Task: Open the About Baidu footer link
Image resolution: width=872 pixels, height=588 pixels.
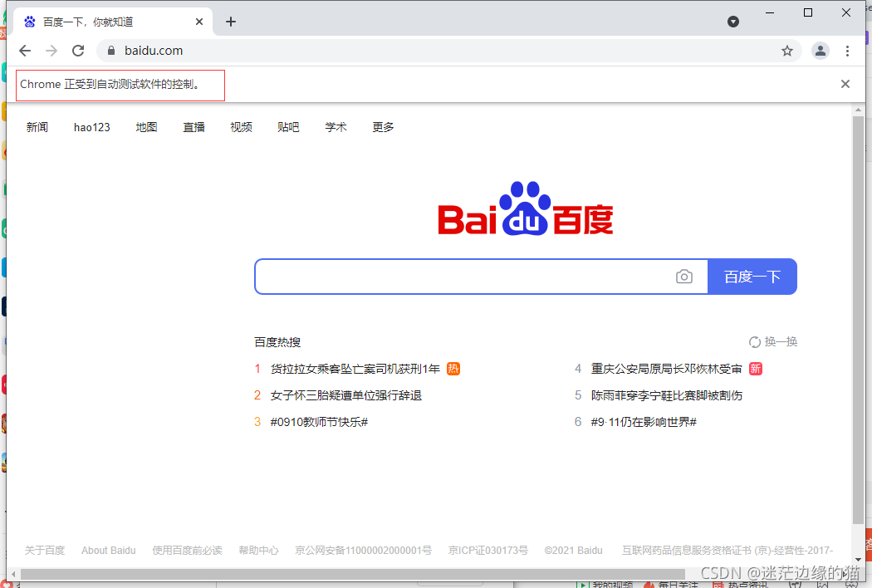Action: point(109,550)
